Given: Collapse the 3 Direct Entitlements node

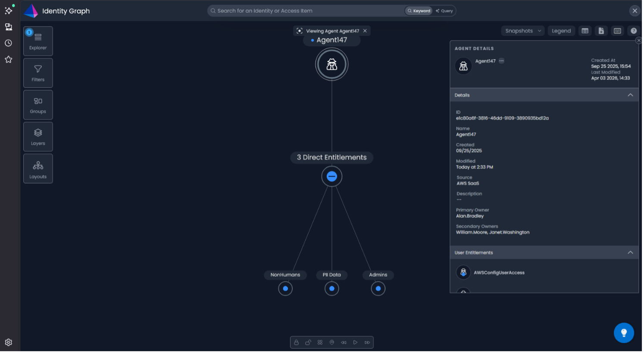Looking at the screenshot, I should (x=332, y=176).
